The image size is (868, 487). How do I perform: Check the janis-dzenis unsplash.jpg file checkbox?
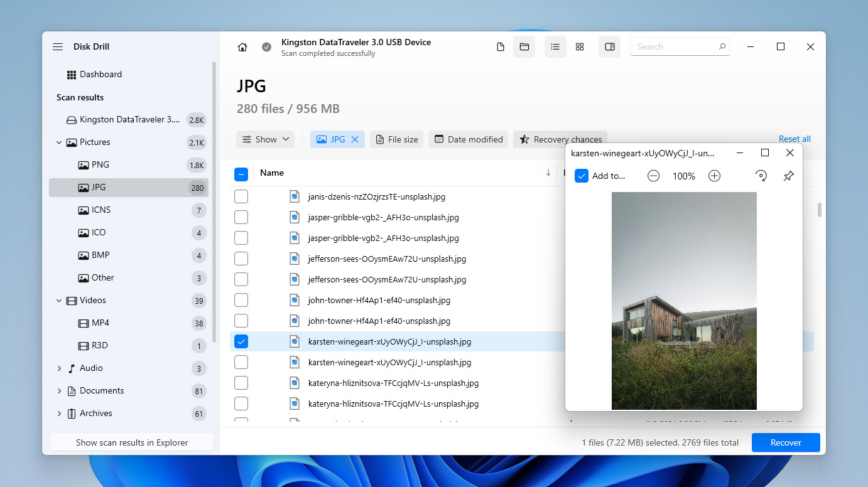pos(241,196)
